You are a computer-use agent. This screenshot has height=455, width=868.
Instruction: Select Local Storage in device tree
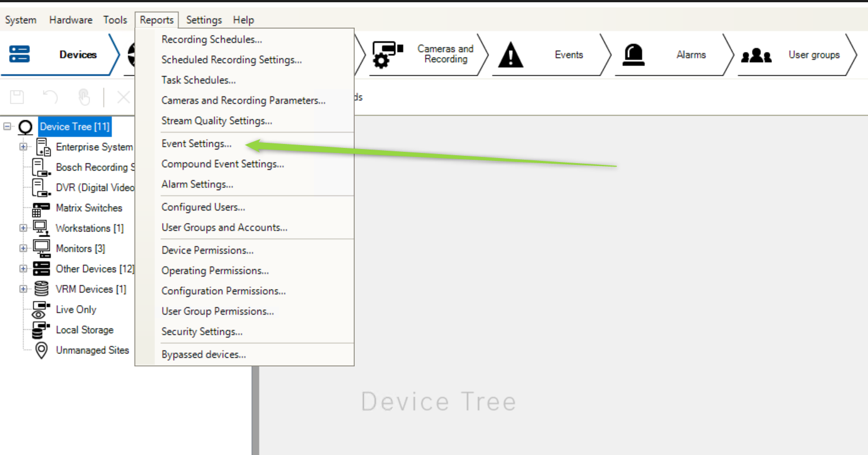pos(84,330)
